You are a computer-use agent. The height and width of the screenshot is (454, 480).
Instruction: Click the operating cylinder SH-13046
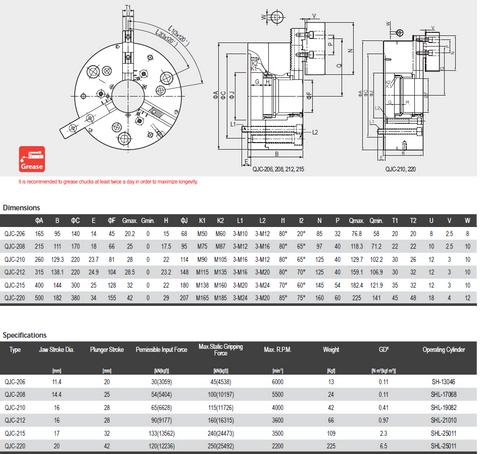(443, 382)
